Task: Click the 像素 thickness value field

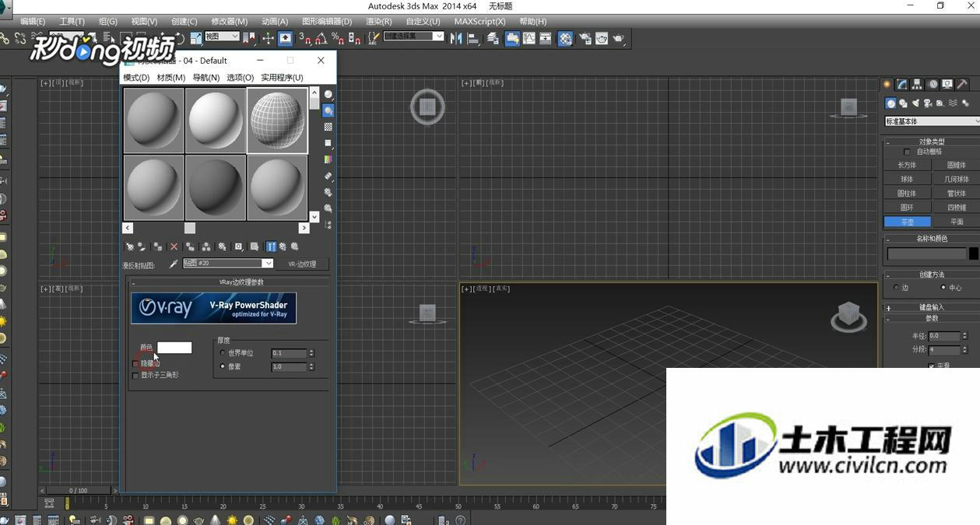Action: [289, 366]
